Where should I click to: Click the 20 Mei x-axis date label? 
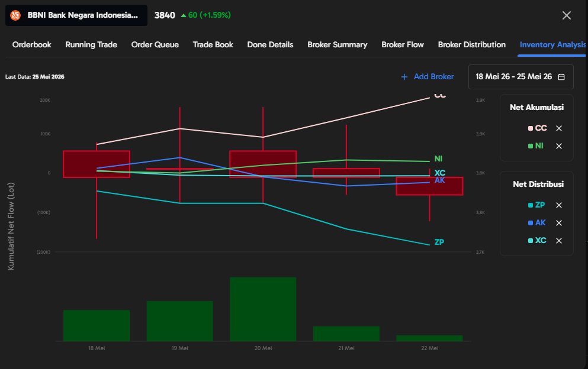(263, 348)
